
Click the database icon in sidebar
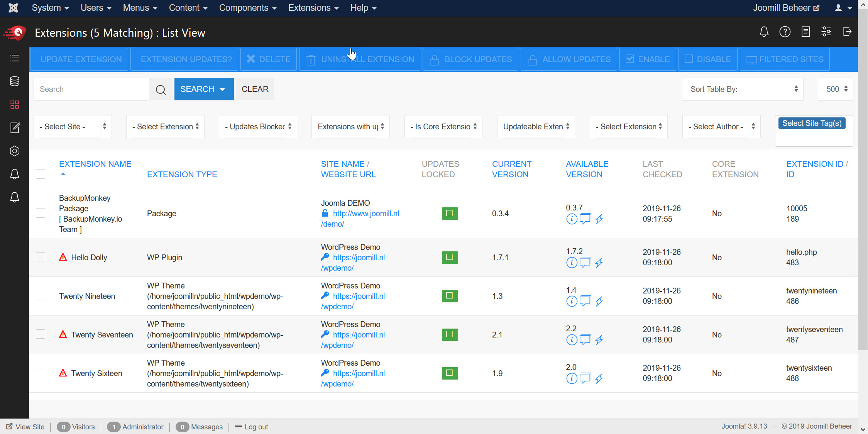click(x=14, y=81)
